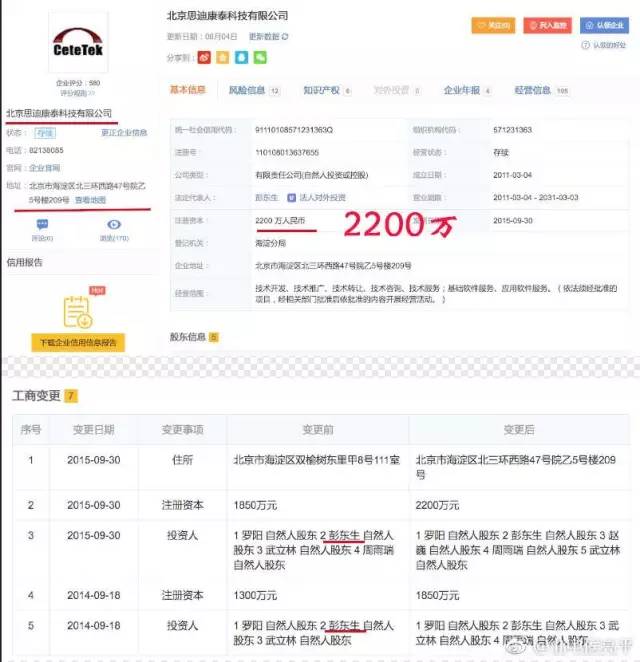Share via the green WeChat icon
640x662 pixels.
(x=260, y=57)
